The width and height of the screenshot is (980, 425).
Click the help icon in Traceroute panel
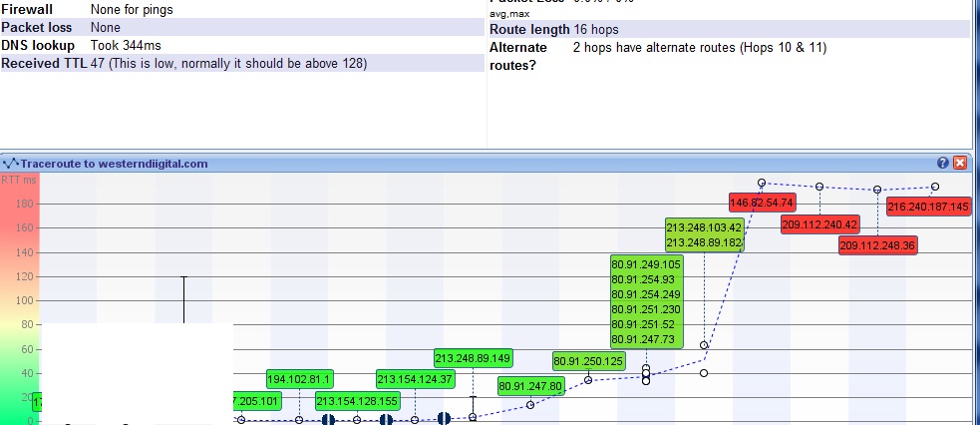coord(943,163)
